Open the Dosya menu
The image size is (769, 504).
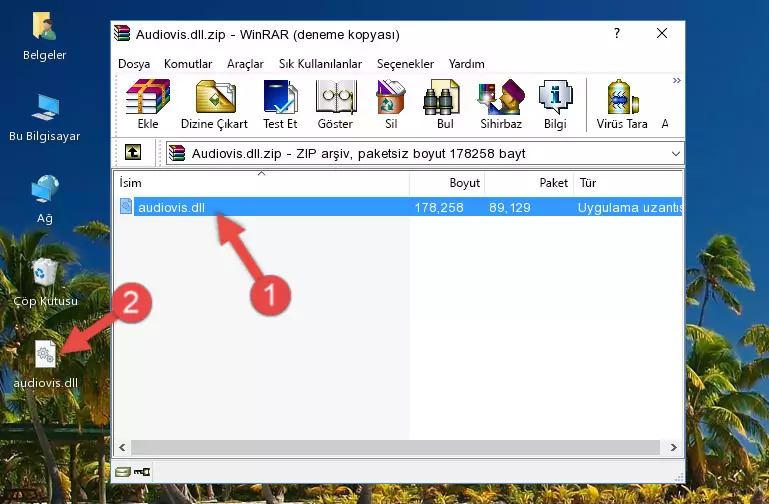point(134,64)
